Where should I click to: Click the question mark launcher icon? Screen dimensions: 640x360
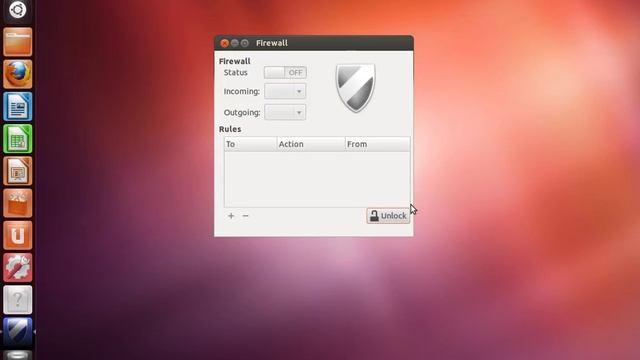(18, 300)
